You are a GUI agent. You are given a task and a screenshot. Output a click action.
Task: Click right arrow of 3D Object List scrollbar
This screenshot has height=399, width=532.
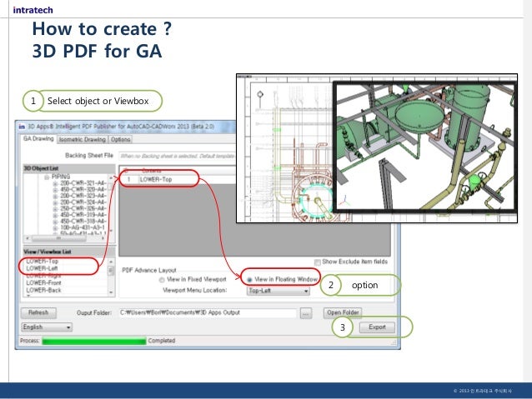(x=103, y=238)
